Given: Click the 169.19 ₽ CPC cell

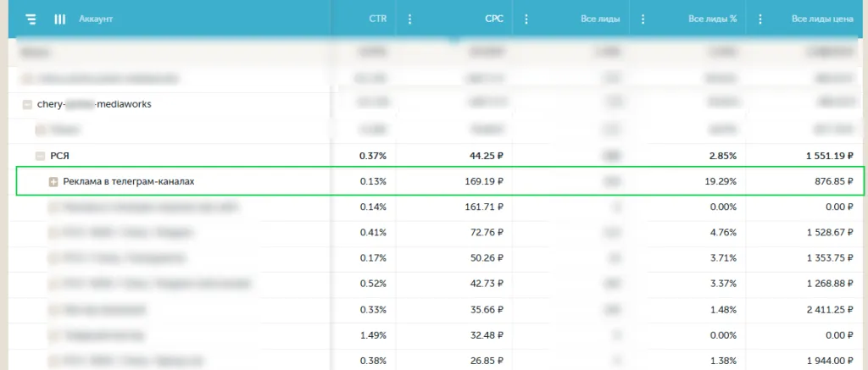Looking at the screenshot, I should (x=484, y=181).
